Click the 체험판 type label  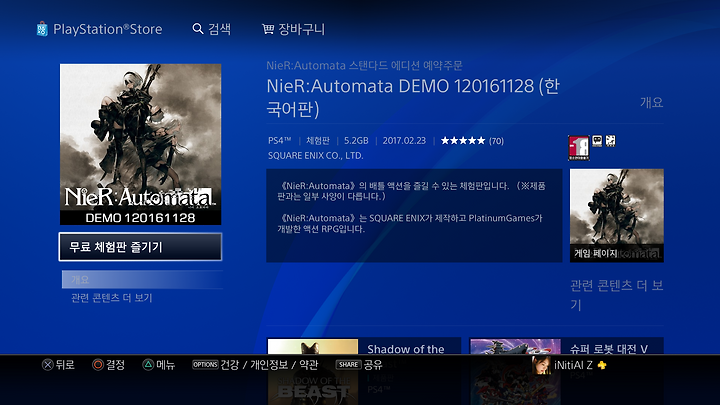click(x=318, y=141)
